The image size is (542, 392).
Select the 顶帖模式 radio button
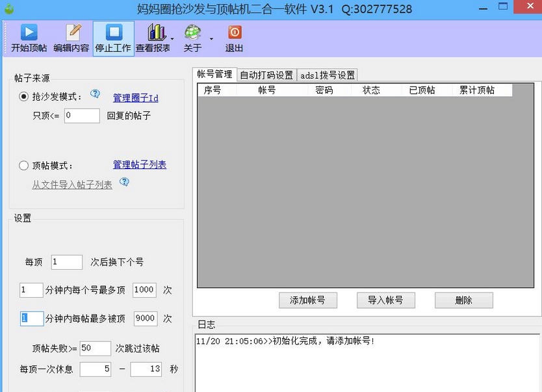(23, 164)
